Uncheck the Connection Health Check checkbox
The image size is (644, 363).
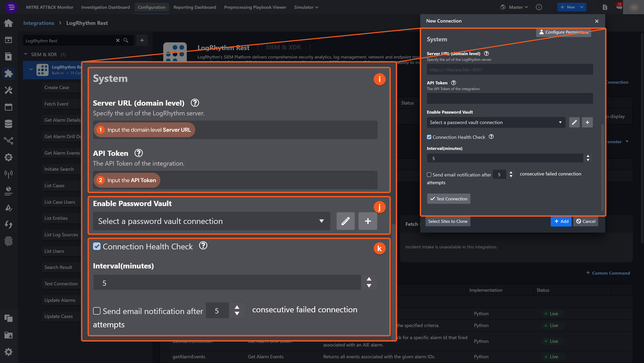(429, 137)
